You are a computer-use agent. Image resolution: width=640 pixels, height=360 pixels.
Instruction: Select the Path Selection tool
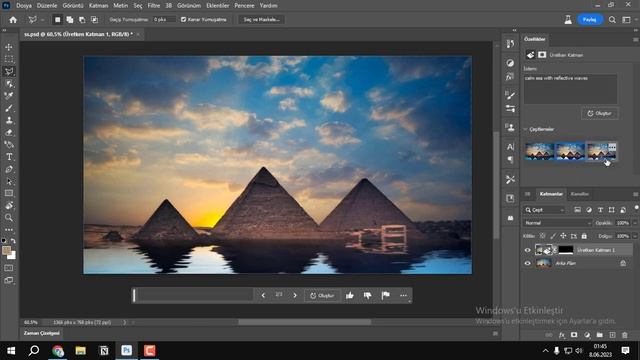tap(9, 181)
